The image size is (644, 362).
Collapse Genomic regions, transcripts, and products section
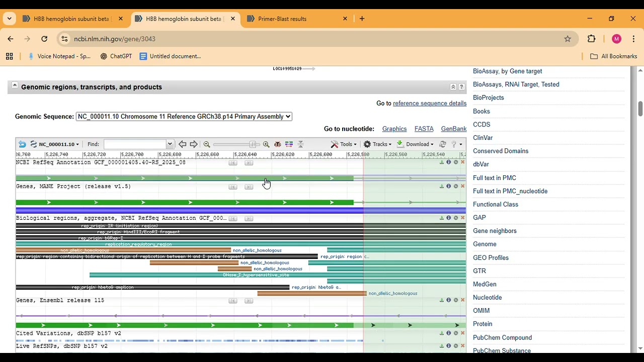[15, 85]
